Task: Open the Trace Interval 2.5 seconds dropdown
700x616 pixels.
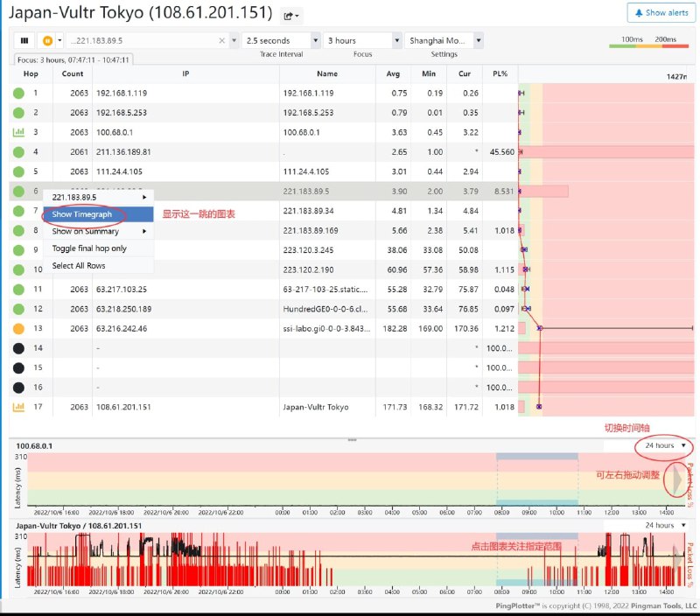Action: pyautogui.click(x=282, y=40)
